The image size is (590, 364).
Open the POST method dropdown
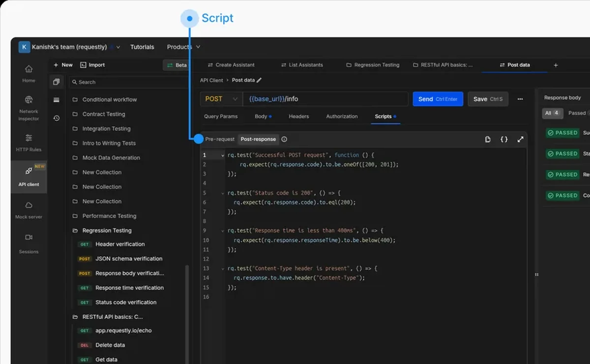click(x=221, y=99)
